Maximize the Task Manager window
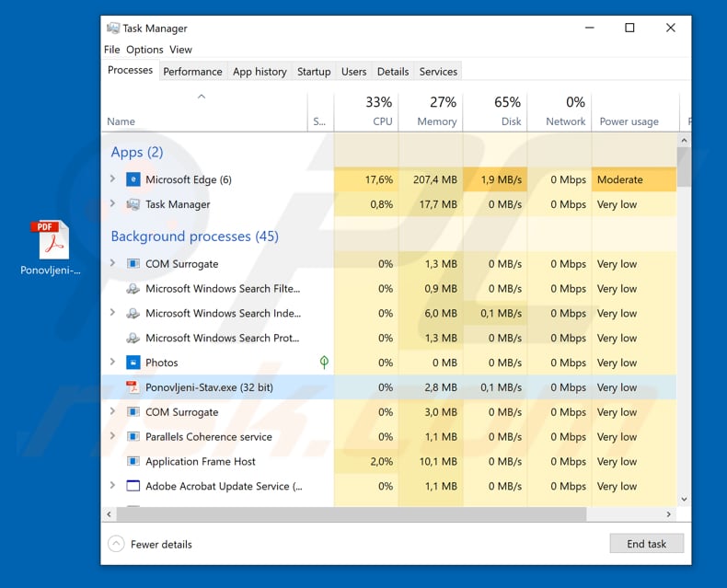This screenshot has height=588, width=727. pyautogui.click(x=629, y=28)
